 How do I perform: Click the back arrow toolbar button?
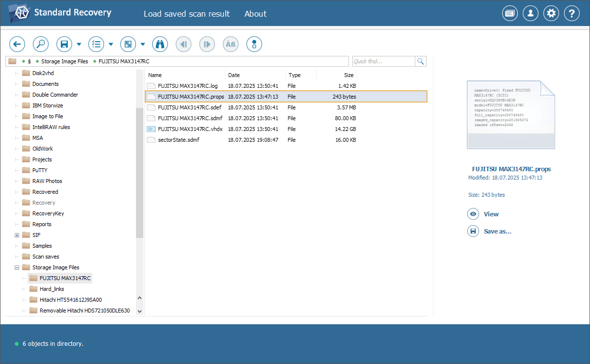[x=17, y=44]
